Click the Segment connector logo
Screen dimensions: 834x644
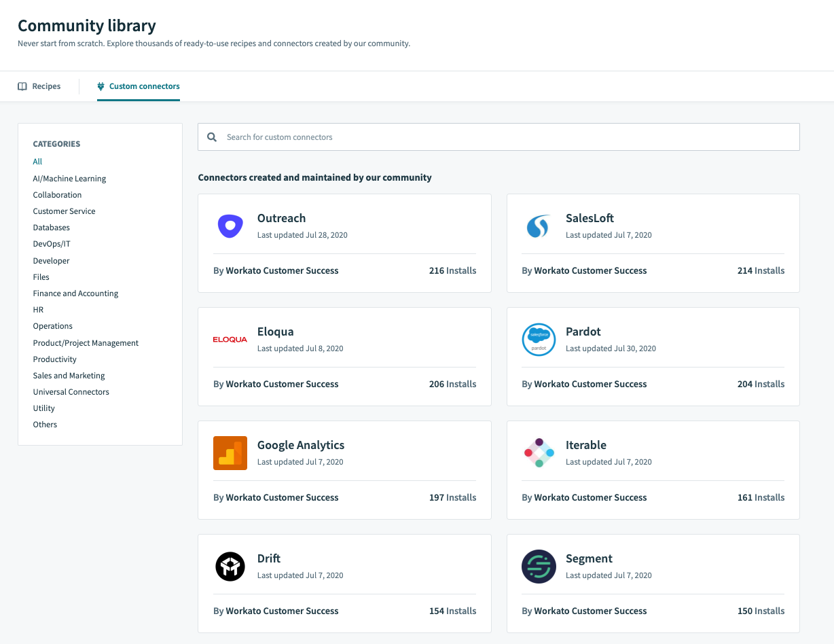[x=539, y=567]
